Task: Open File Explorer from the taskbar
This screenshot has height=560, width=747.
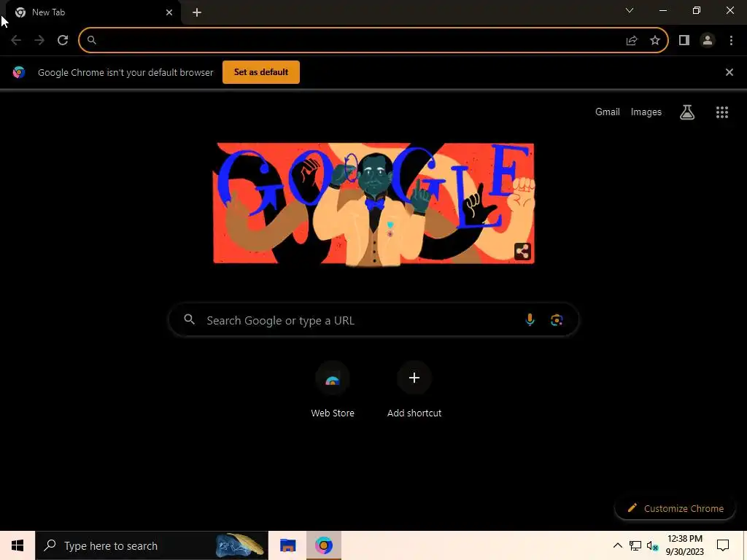Action: pos(287,545)
